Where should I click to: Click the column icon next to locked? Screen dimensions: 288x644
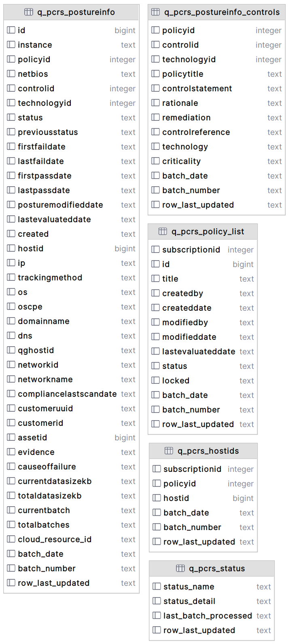[x=156, y=381]
